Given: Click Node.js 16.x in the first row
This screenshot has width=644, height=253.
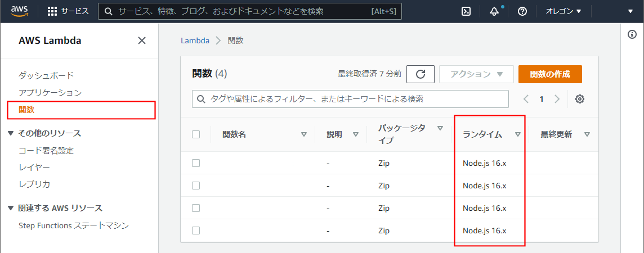Looking at the screenshot, I should click(x=484, y=163).
